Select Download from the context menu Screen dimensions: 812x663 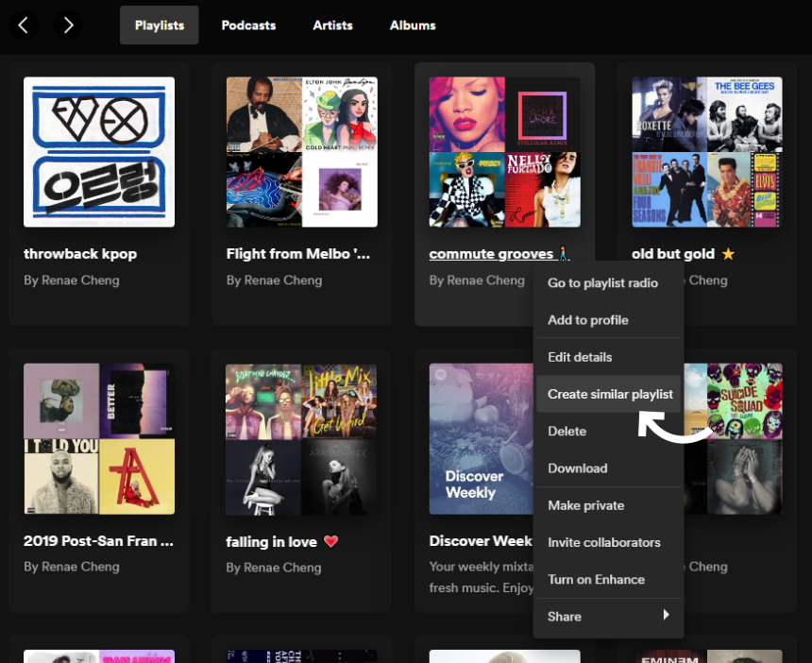point(577,468)
